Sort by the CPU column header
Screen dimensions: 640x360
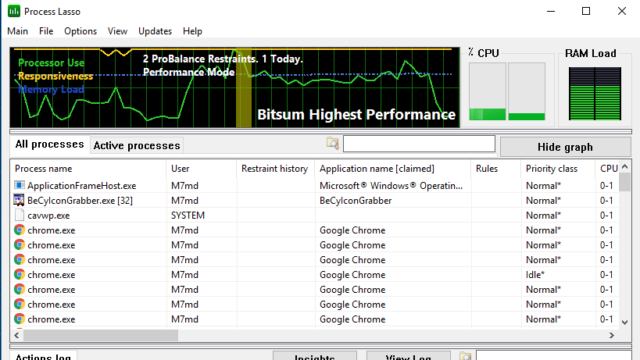(x=608, y=169)
